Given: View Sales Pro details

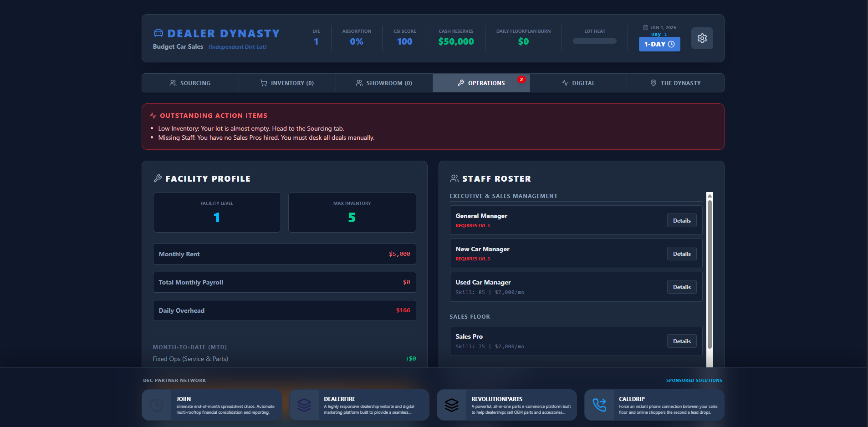Looking at the screenshot, I should (682, 341).
